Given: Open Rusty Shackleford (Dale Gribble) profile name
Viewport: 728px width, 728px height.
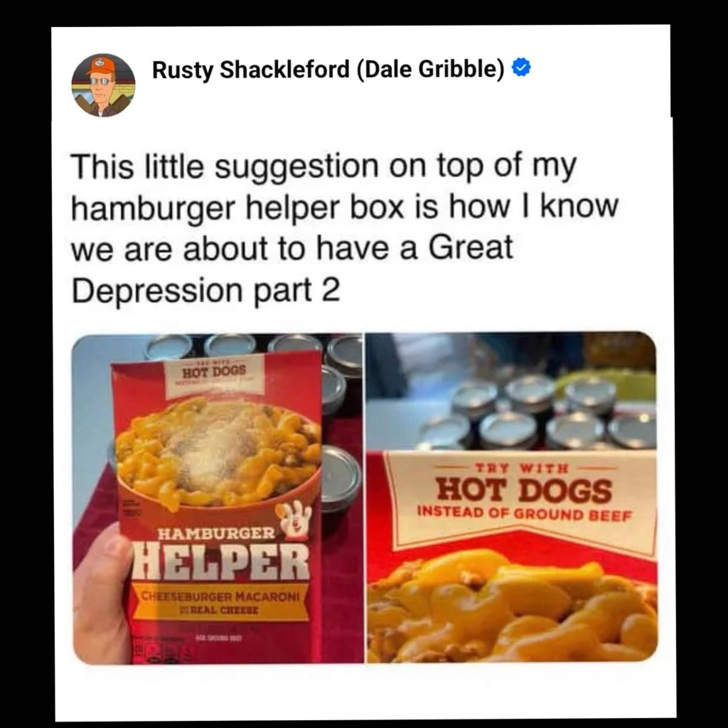Looking at the screenshot, I should (x=328, y=70).
